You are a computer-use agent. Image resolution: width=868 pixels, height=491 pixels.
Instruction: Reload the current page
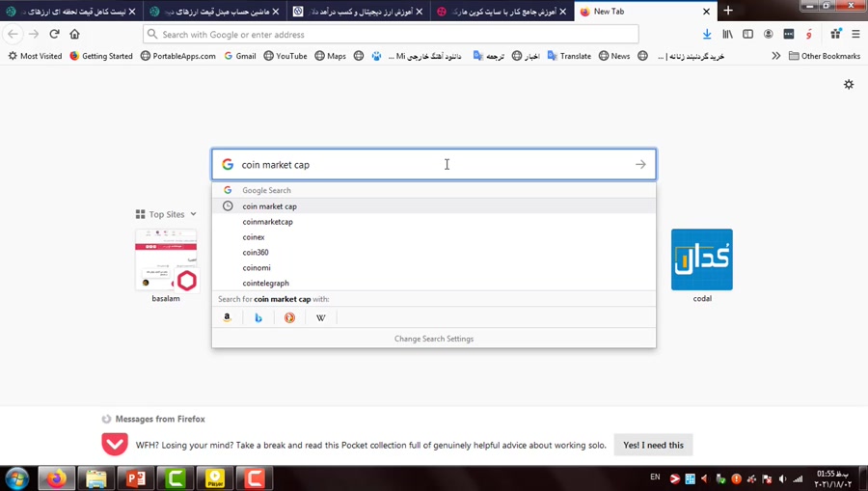point(54,35)
